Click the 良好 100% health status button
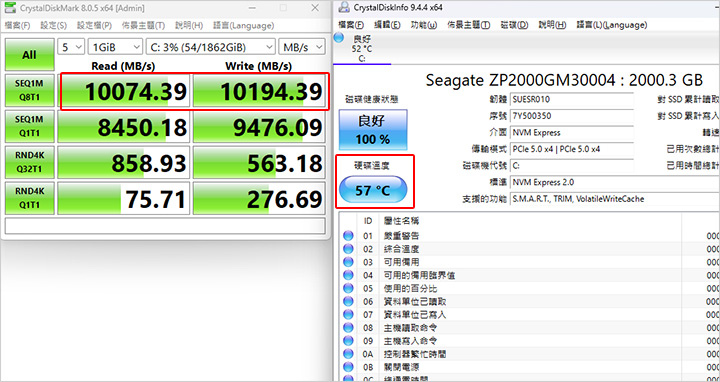 click(373, 130)
